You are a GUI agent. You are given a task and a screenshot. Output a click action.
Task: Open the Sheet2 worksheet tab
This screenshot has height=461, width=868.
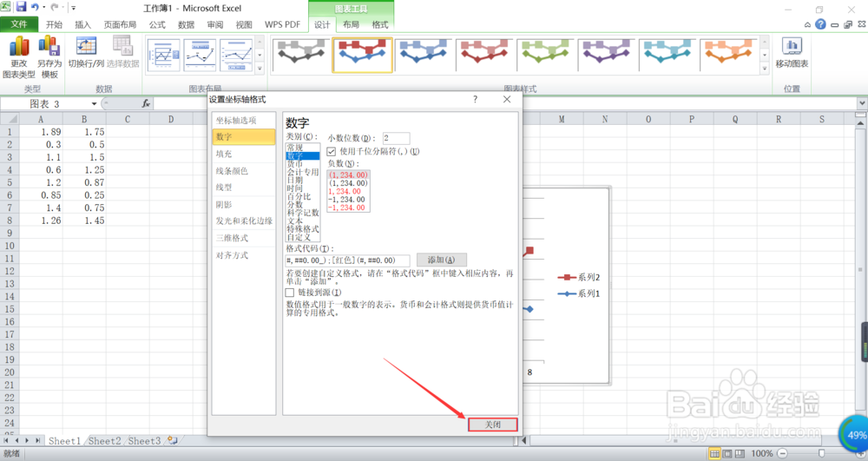coord(105,440)
